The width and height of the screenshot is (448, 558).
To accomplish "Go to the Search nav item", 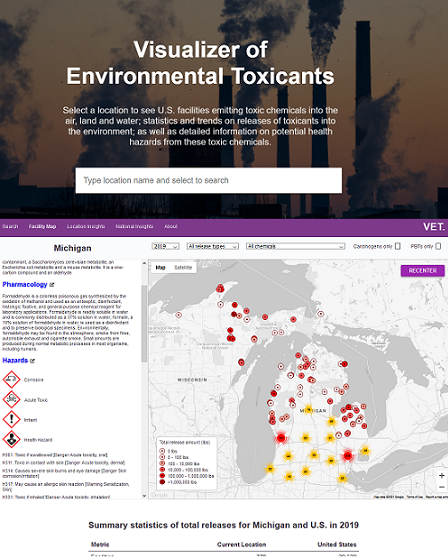I will [10, 226].
